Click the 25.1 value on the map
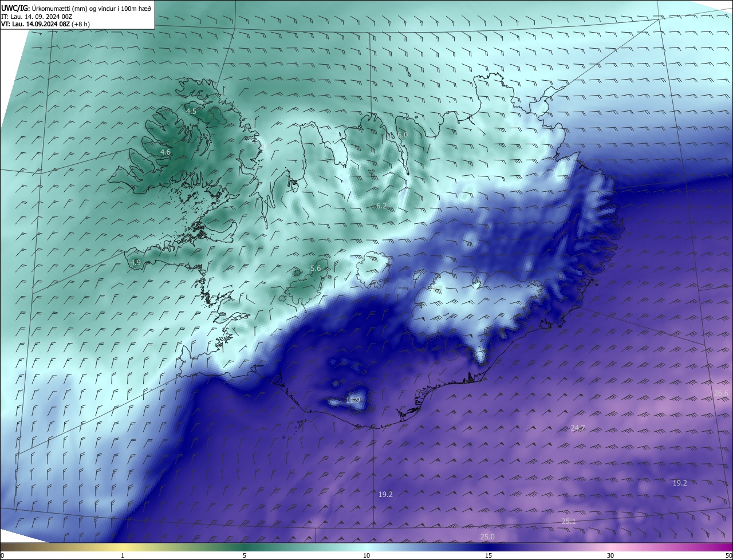733x560 pixels. point(569,521)
